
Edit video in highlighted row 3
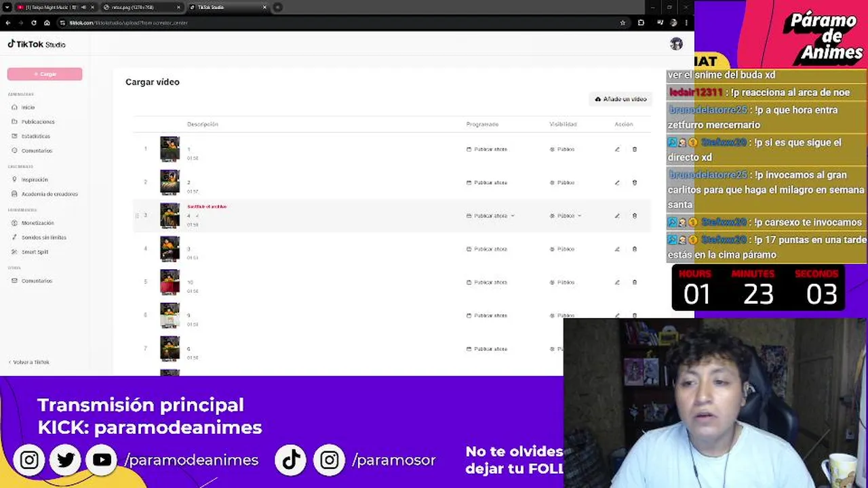[617, 216]
